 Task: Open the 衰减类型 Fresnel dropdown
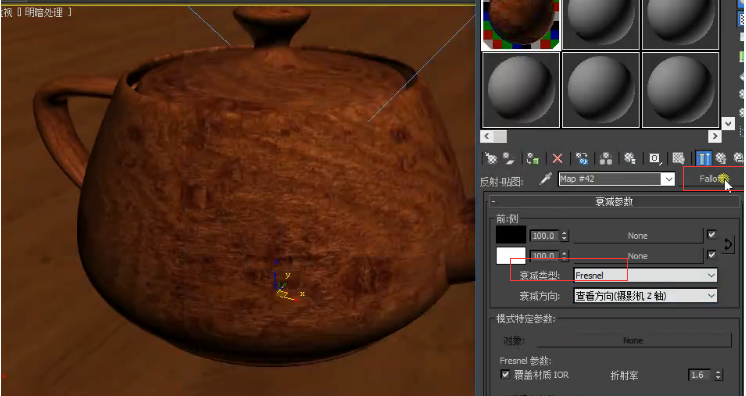pos(645,275)
